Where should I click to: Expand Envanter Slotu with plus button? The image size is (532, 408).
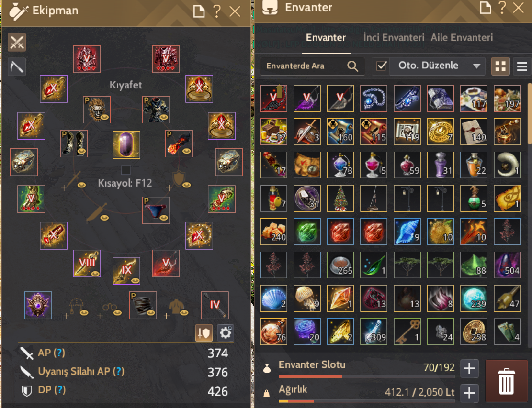point(469,368)
